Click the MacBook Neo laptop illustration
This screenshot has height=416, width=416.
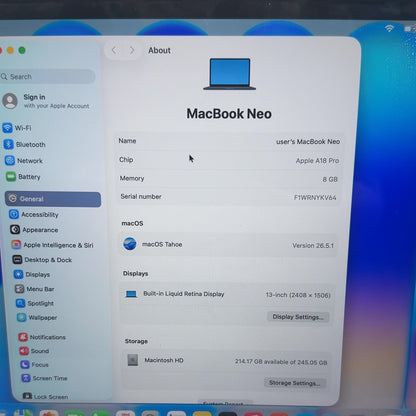pyautogui.click(x=230, y=74)
